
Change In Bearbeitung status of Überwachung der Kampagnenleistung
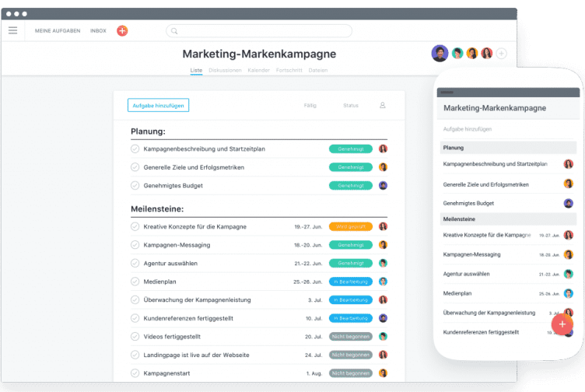tap(351, 300)
